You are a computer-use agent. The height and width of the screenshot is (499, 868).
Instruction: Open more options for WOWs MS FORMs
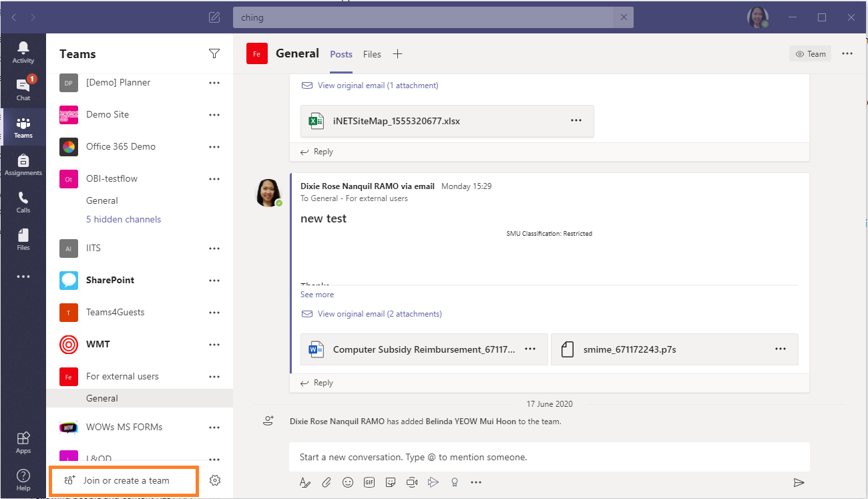[x=214, y=428]
